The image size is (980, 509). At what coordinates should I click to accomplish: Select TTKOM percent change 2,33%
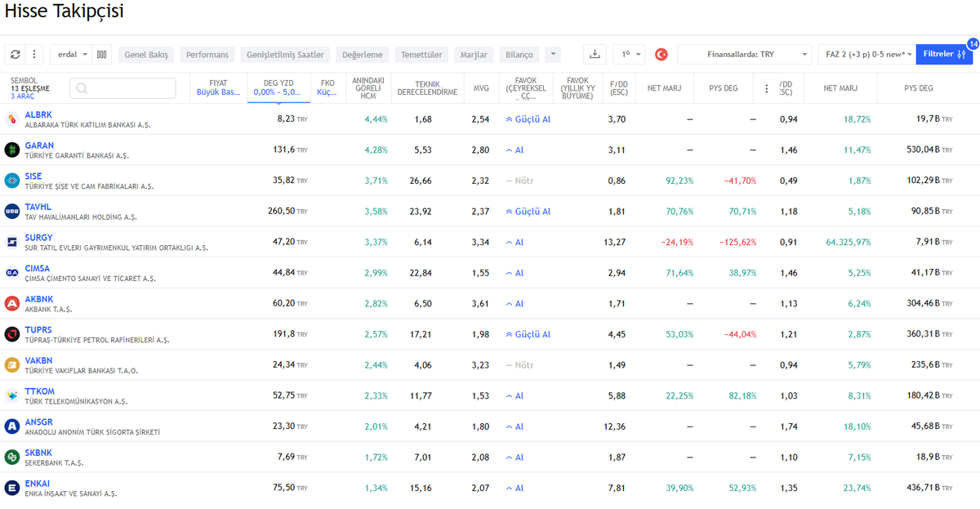click(x=376, y=395)
